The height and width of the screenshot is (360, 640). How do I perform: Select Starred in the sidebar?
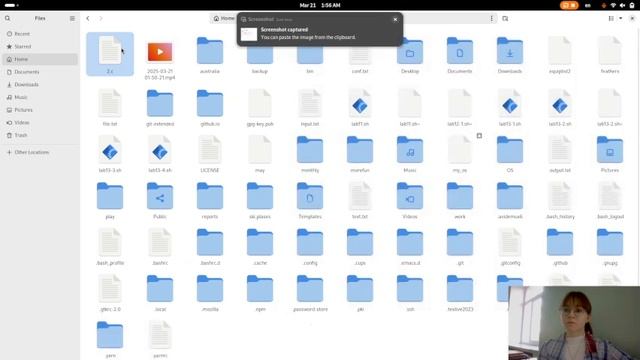40,47
